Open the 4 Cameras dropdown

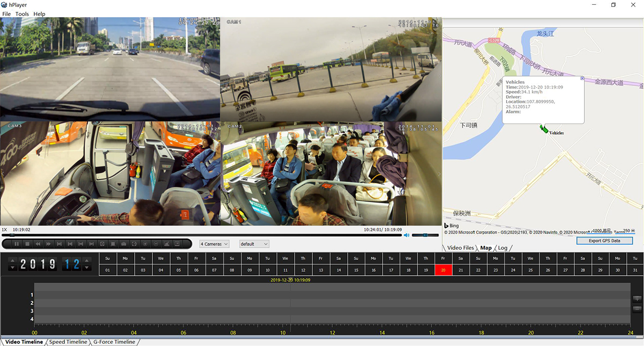pos(214,243)
